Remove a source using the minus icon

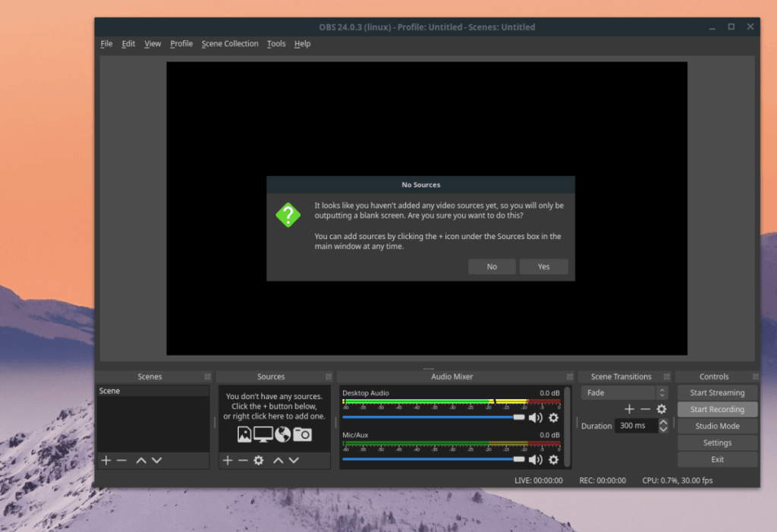243,460
